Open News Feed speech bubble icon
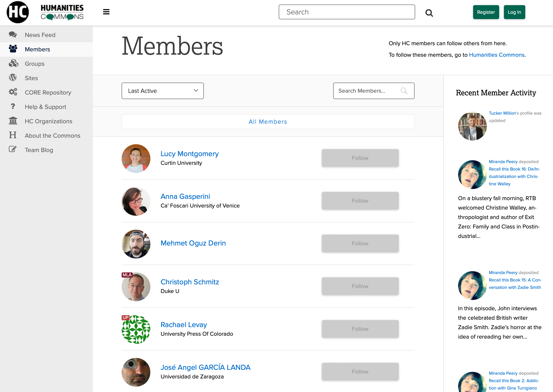 (13, 35)
